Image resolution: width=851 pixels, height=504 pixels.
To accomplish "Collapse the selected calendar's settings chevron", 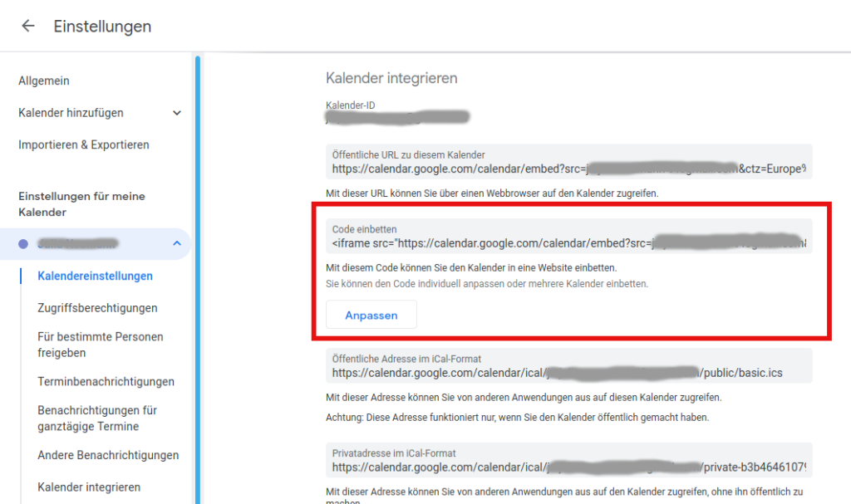I will tap(176, 243).
